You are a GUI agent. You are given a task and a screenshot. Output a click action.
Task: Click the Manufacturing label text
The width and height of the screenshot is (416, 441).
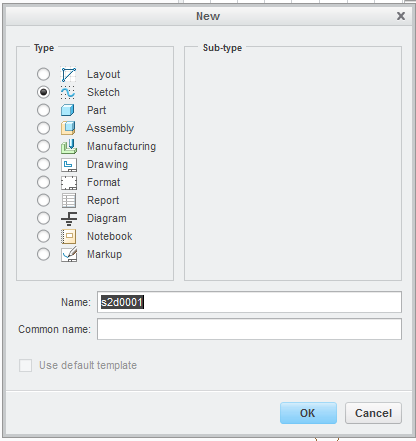[x=122, y=146]
